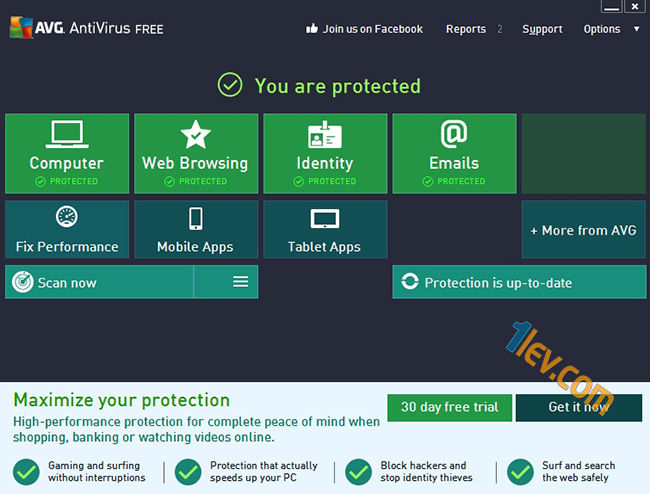The height and width of the screenshot is (494, 650).
Task: Click Surf and search the web safely text
Action: [x=578, y=472]
